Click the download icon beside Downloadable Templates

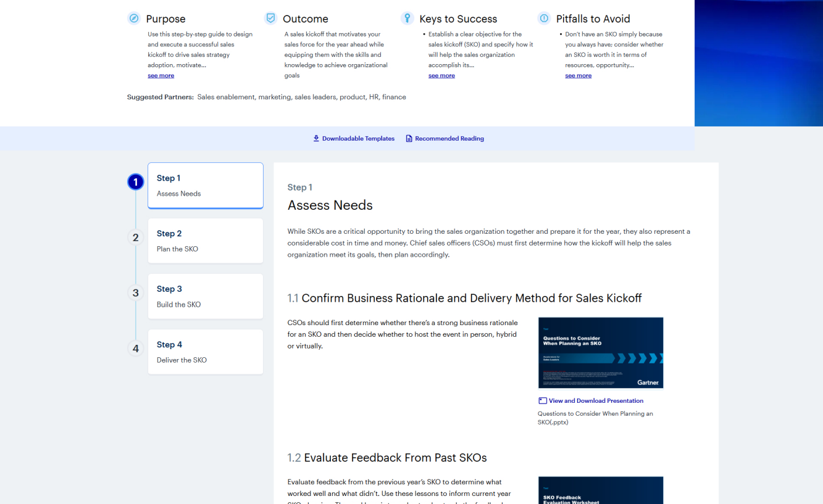point(316,138)
